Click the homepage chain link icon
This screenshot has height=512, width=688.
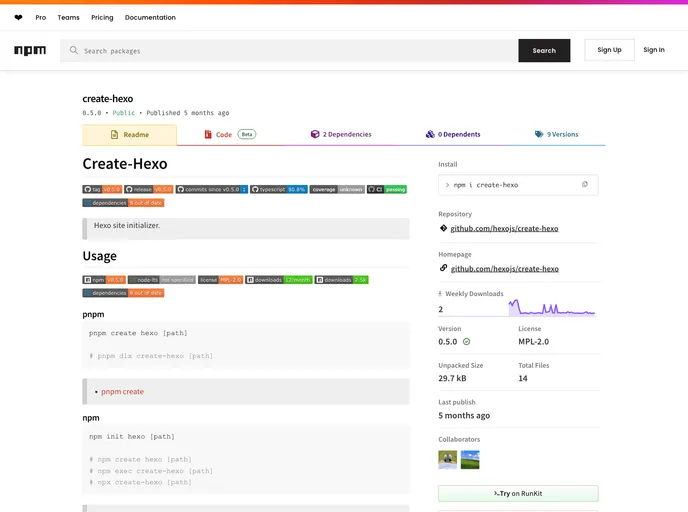[x=443, y=268]
